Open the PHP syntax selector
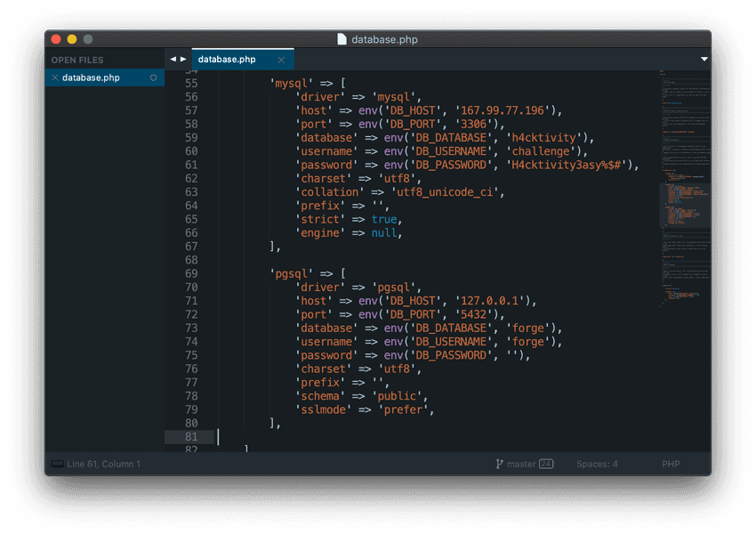 [x=671, y=464]
